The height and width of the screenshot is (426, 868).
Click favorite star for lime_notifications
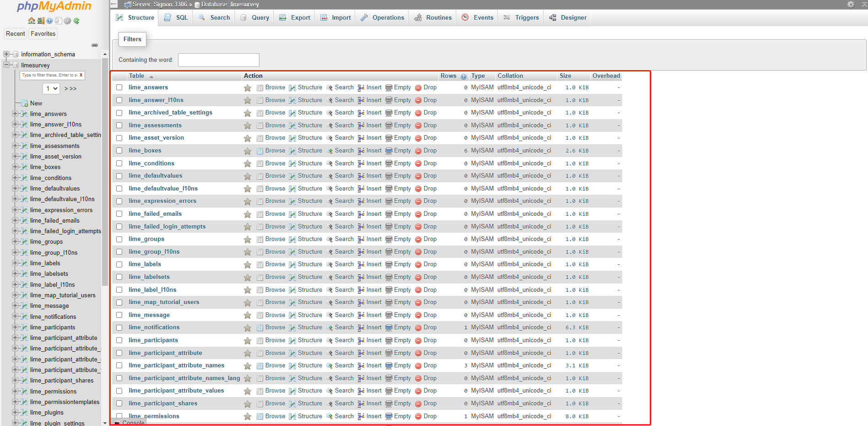tap(248, 328)
